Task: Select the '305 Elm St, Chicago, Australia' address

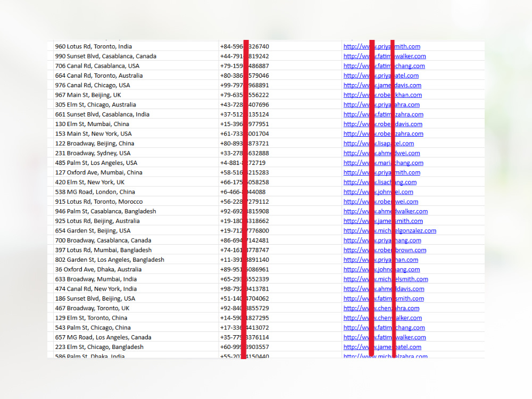Action: point(95,105)
